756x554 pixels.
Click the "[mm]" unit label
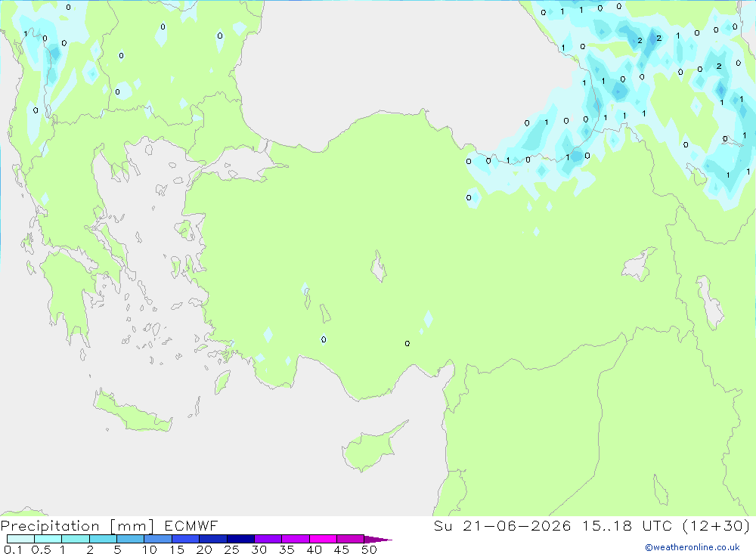coord(132,526)
